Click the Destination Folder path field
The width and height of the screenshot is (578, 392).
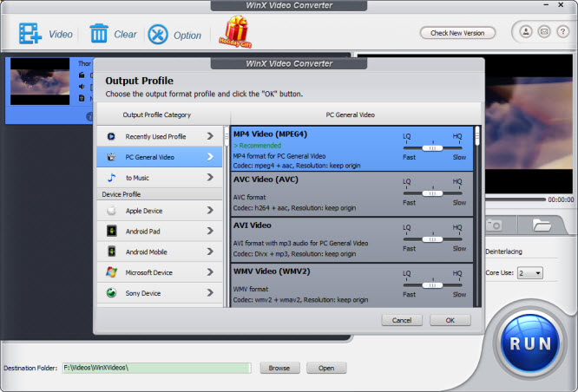(157, 368)
